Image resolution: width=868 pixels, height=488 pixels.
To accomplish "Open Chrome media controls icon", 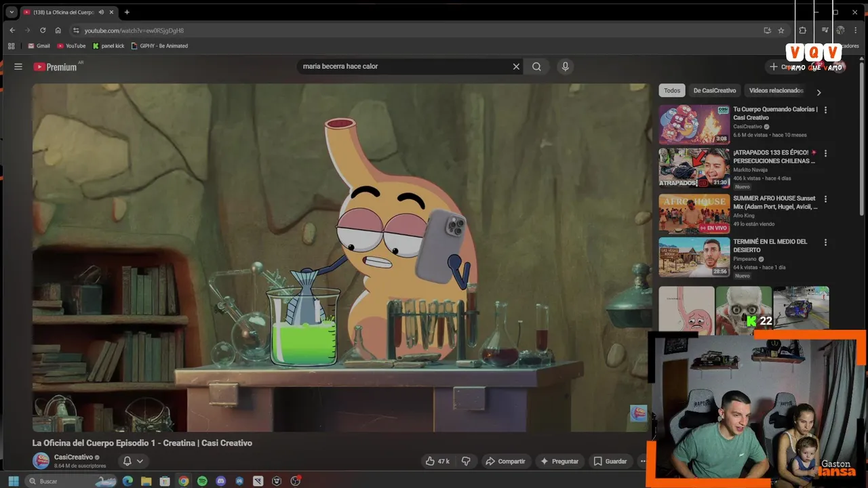I will pos(825,30).
